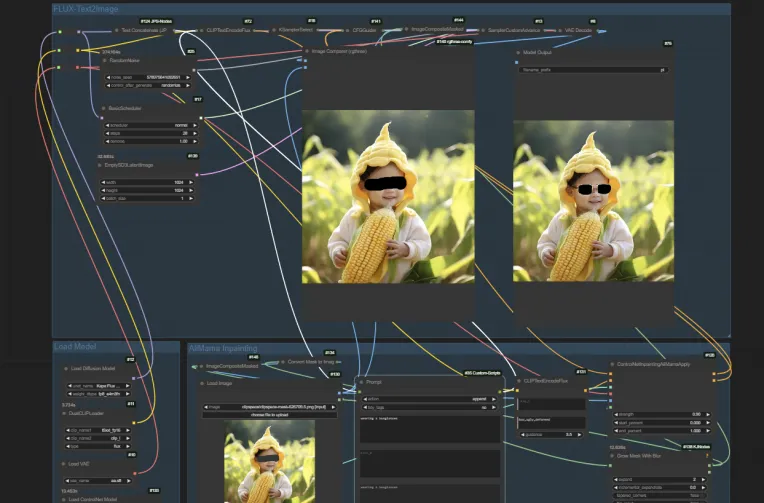Click the CFGGuider node collapse dot
This screenshot has width=764, height=503.
348,30
